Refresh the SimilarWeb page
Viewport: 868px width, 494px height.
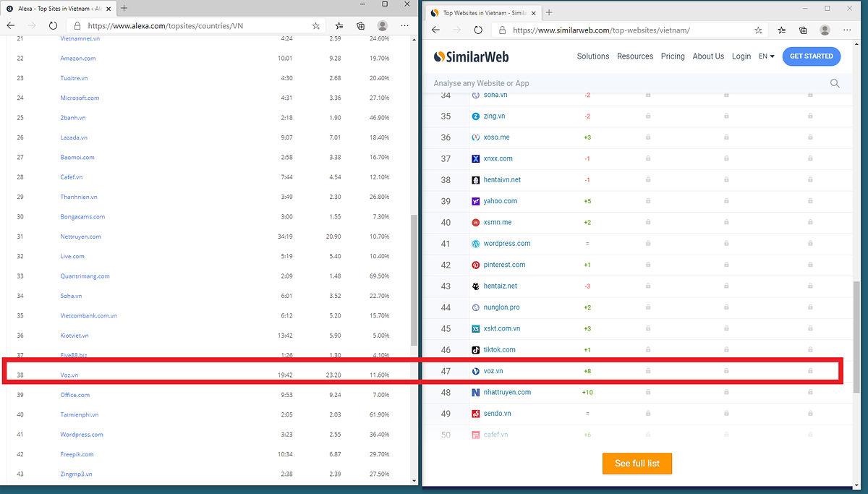[x=478, y=30]
